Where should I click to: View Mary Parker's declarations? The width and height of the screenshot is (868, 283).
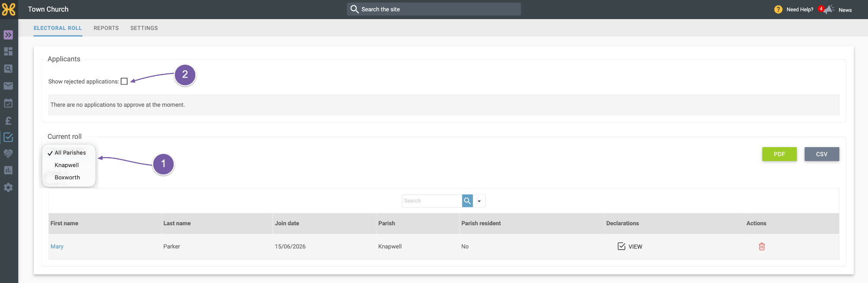[x=630, y=247]
